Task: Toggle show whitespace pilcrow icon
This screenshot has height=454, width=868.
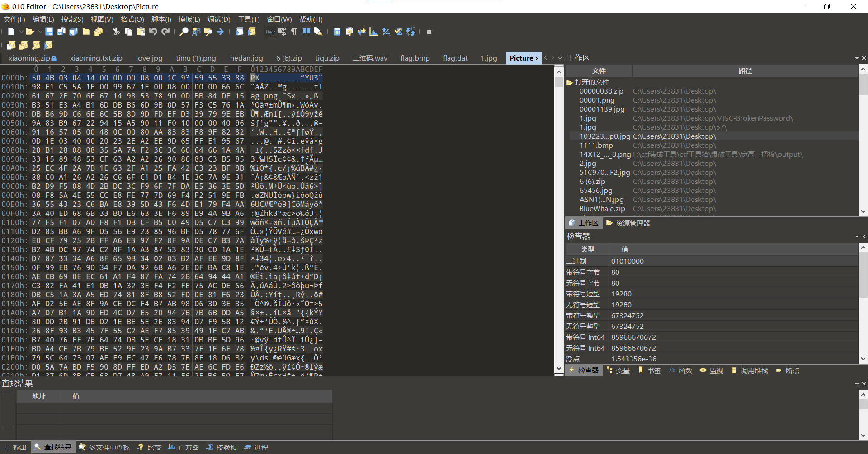Action: tap(294, 32)
